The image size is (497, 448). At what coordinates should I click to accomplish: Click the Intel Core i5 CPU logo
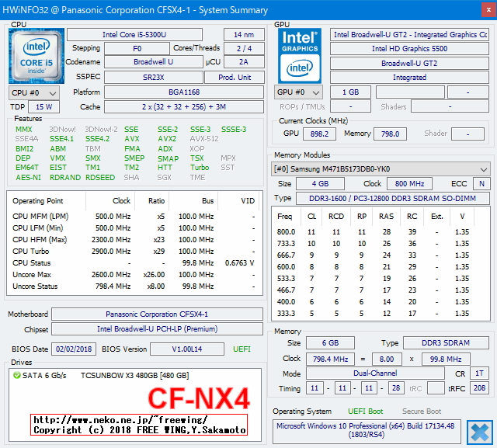(x=36, y=56)
